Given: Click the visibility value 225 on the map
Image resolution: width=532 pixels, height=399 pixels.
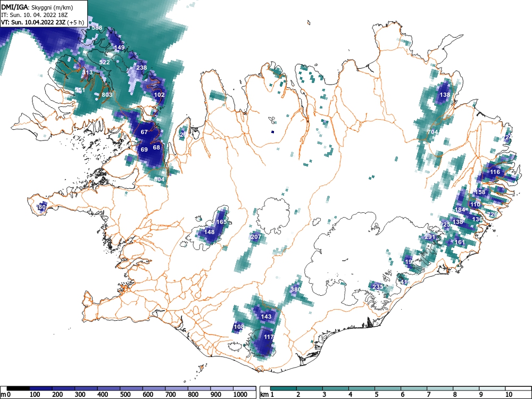Looking at the screenshot, I should click(x=445, y=225).
